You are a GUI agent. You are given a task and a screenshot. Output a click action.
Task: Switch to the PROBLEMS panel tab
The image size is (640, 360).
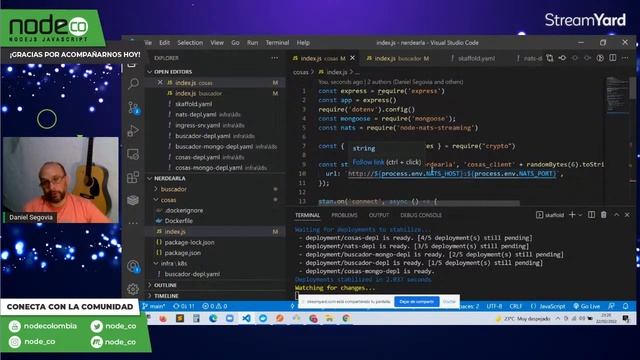point(344,215)
